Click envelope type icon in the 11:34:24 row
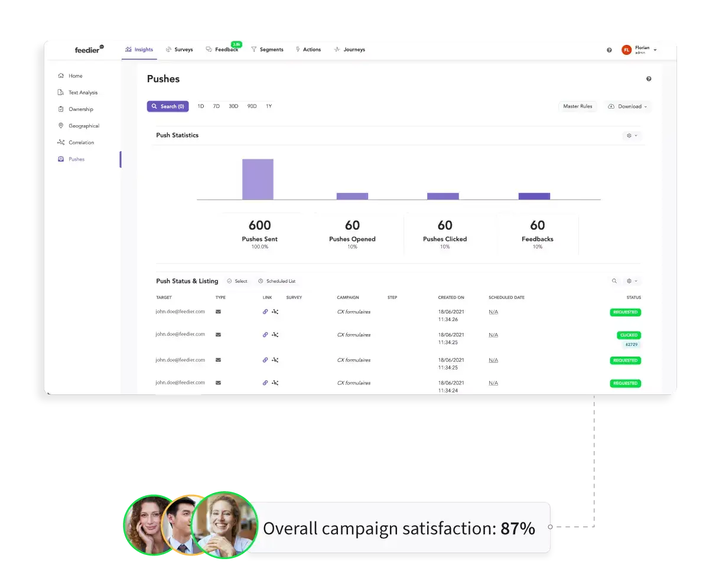Viewport: 719px width, 588px height. [218, 383]
